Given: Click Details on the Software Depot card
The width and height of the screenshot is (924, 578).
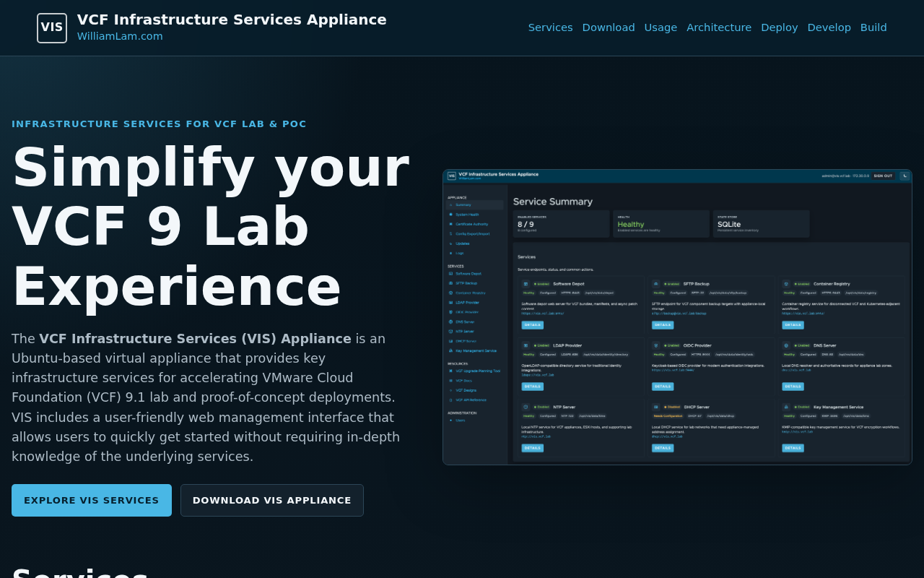Looking at the screenshot, I should coord(533,325).
